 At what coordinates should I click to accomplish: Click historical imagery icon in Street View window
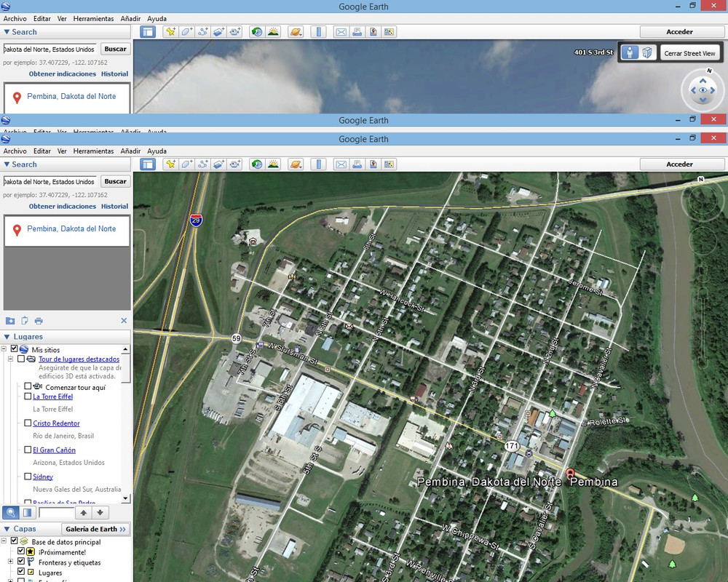[257, 32]
